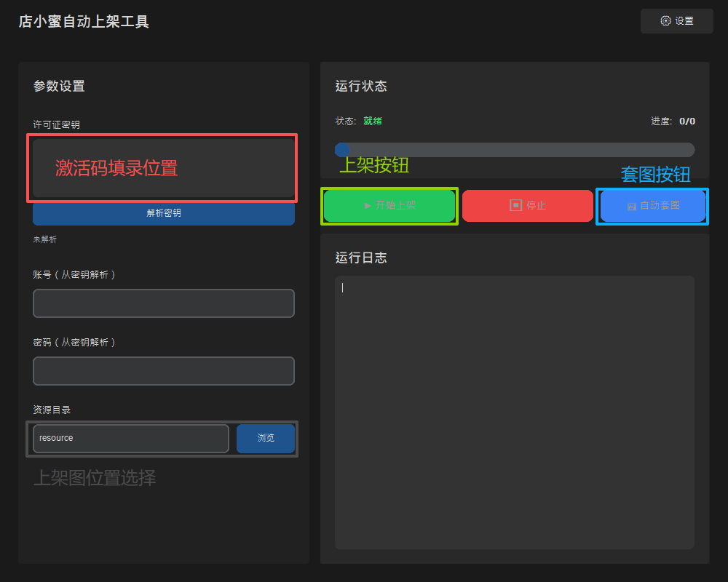Select the 参数设置 panel heading
The height and width of the screenshot is (582, 728).
59,87
